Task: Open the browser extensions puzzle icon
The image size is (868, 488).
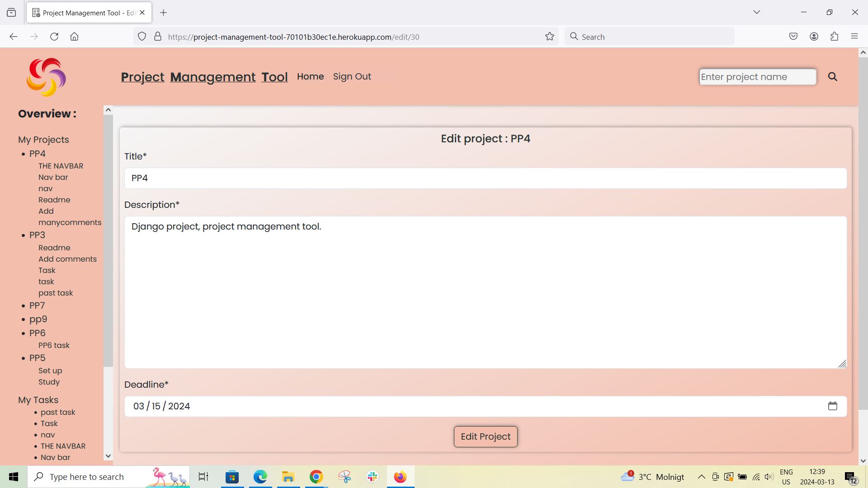Action: 834,36
